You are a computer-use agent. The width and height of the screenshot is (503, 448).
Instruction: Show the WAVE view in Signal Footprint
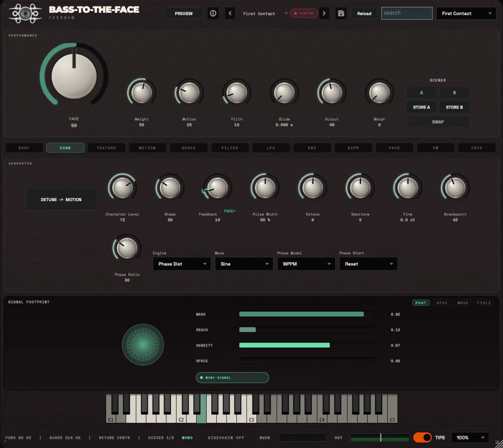tap(463, 303)
